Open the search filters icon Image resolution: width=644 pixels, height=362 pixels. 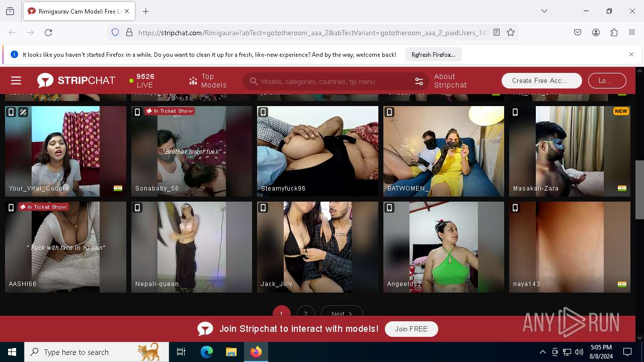(x=419, y=81)
